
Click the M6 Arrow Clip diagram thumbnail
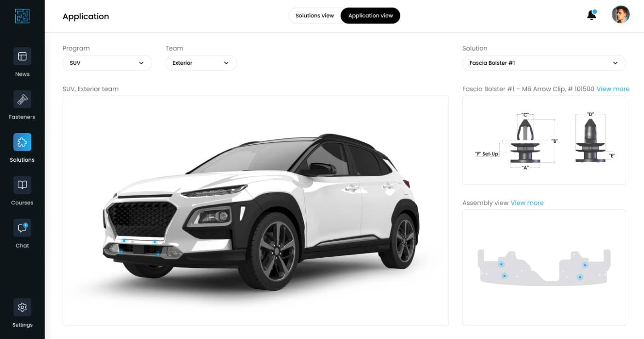pyautogui.click(x=544, y=140)
